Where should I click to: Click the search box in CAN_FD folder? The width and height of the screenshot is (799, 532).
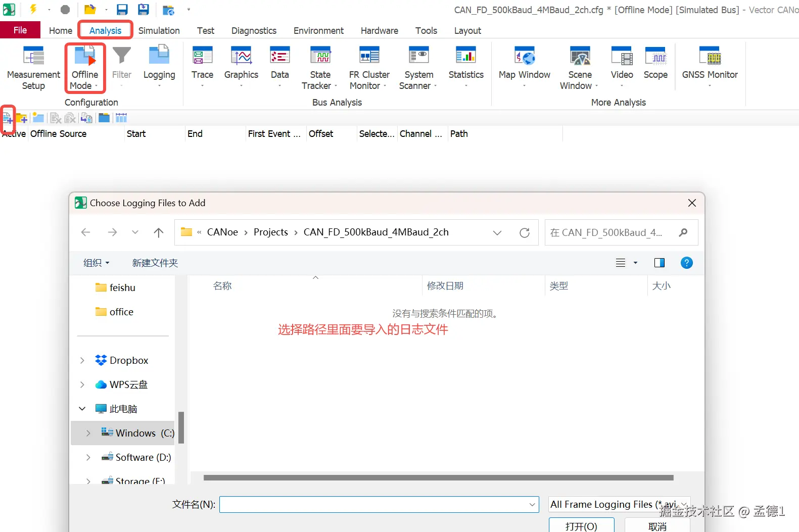[621, 232]
